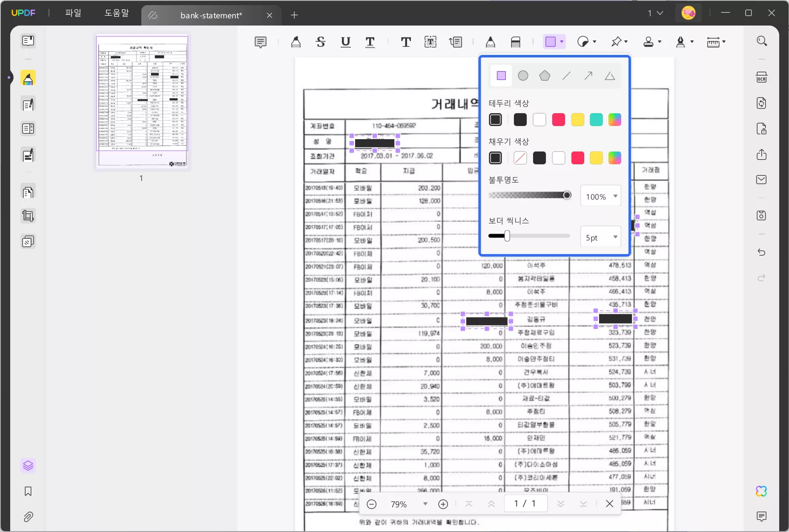
Task: Open the fill and sign tool in left sidebar
Action: tap(28, 155)
